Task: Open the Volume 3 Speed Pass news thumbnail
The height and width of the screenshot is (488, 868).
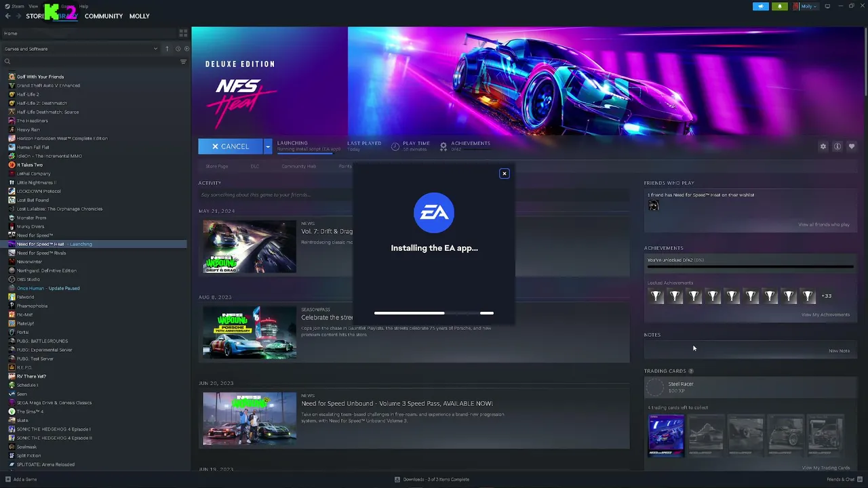Action: click(x=250, y=418)
